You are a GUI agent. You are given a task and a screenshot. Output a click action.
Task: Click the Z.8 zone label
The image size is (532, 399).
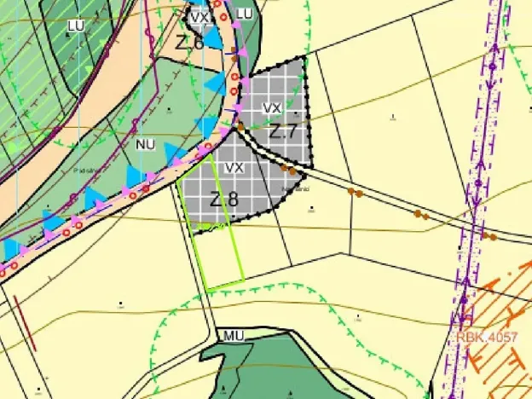click(x=224, y=199)
